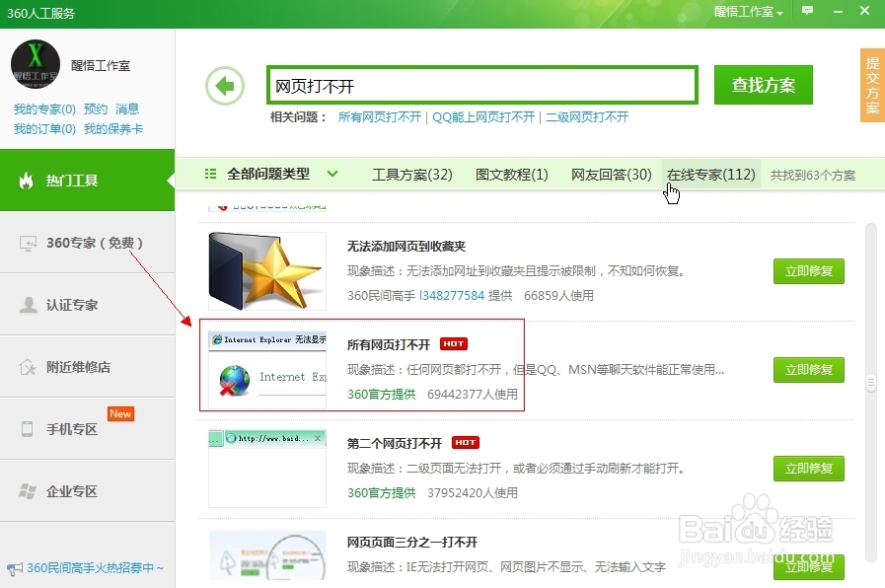885x588 pixels.
Task: Open 手机专区 sidebar section
Action: click(x=87, y=429)
